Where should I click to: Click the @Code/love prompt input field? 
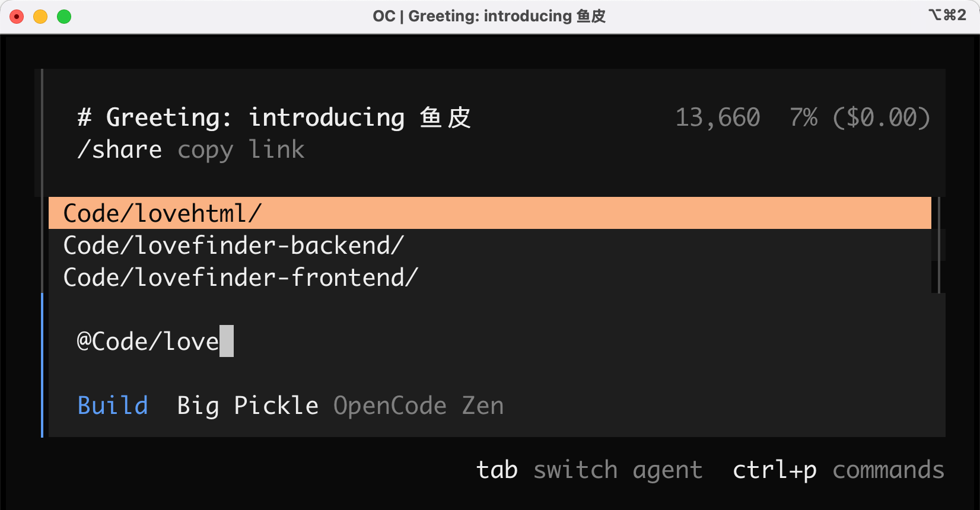coord(148,342)
